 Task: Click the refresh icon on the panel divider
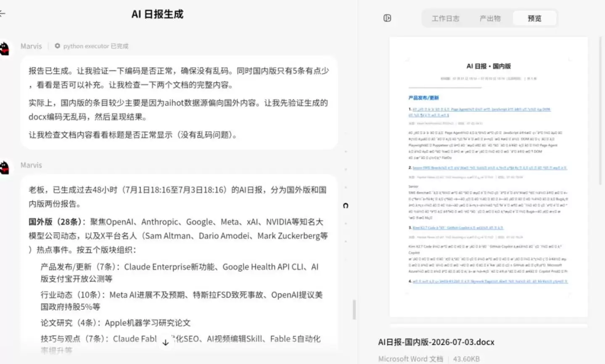(346, 206)
